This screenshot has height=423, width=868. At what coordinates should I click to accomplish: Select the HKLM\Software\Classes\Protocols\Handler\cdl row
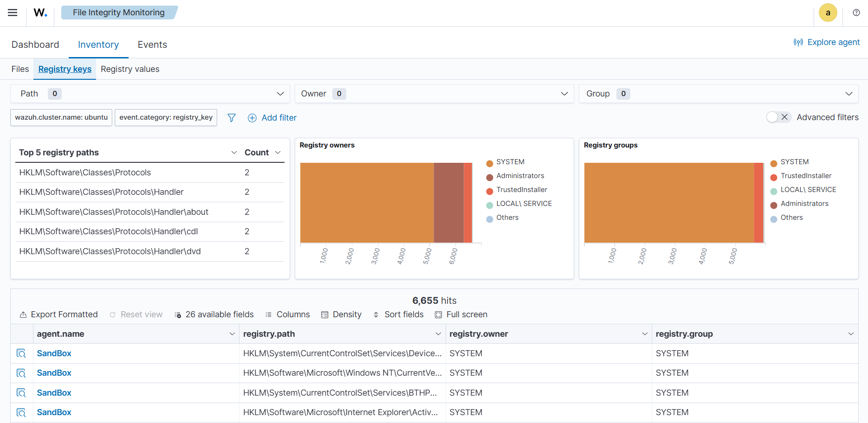[x=149, y=231]
